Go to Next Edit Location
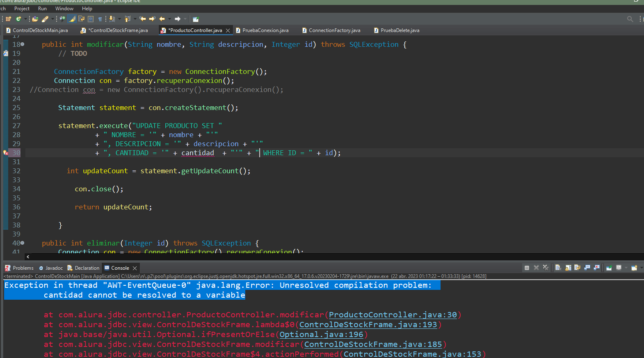This screenshot has width=644, height=358. tap(152, 19)
